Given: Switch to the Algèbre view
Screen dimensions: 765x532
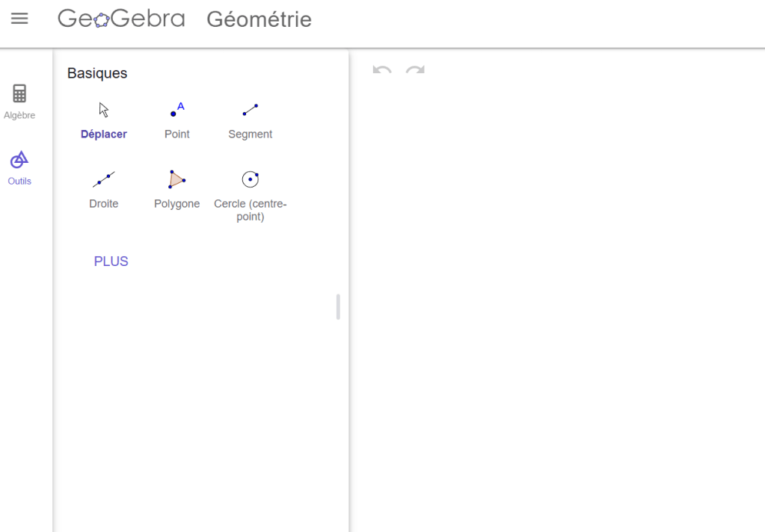Looking at the screenshot, I should (19, 102).
